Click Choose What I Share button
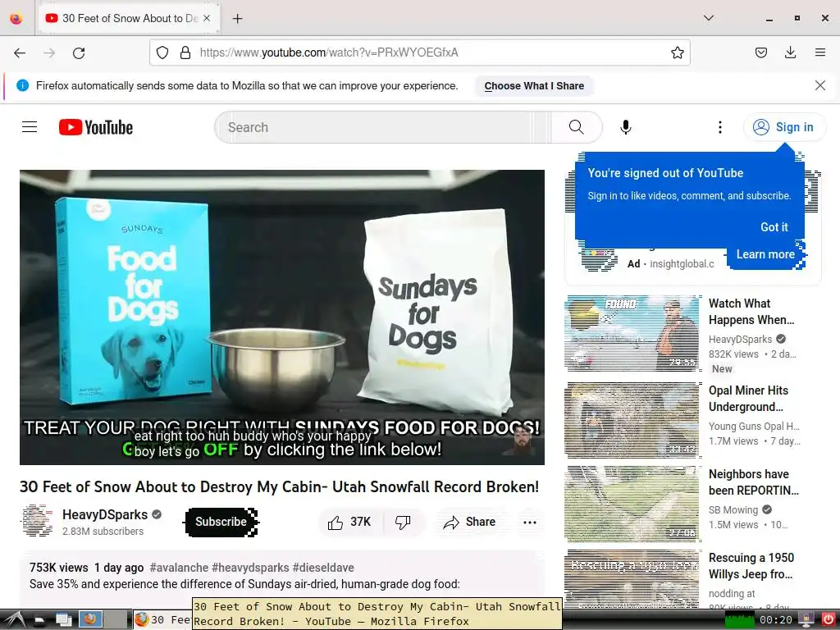This screenshot has height=630, width=840. pos(534,85)
